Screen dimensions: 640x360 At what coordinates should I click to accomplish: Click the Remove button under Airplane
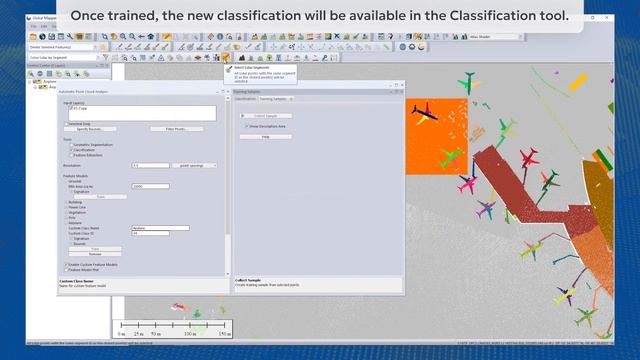(x=95, y=254)
